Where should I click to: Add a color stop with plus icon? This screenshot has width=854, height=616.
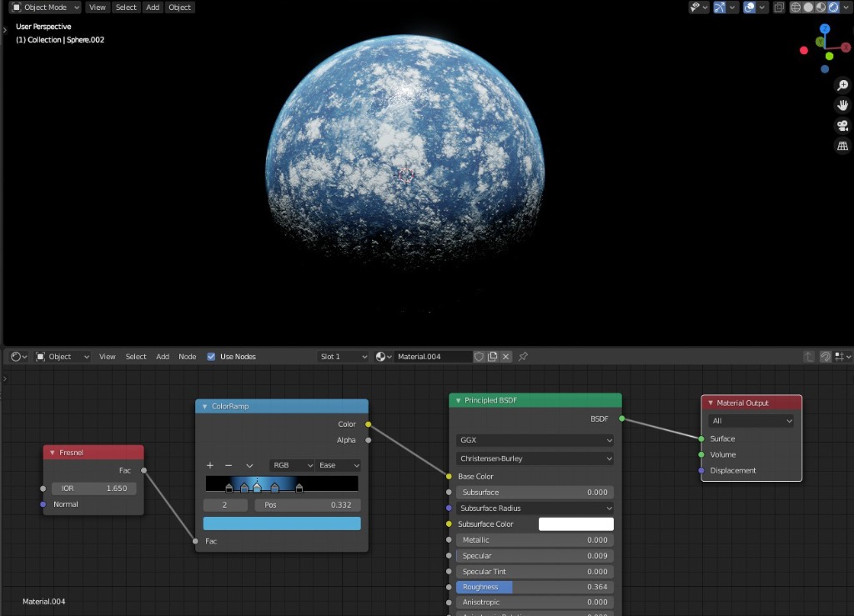click(x=210, y=465)
